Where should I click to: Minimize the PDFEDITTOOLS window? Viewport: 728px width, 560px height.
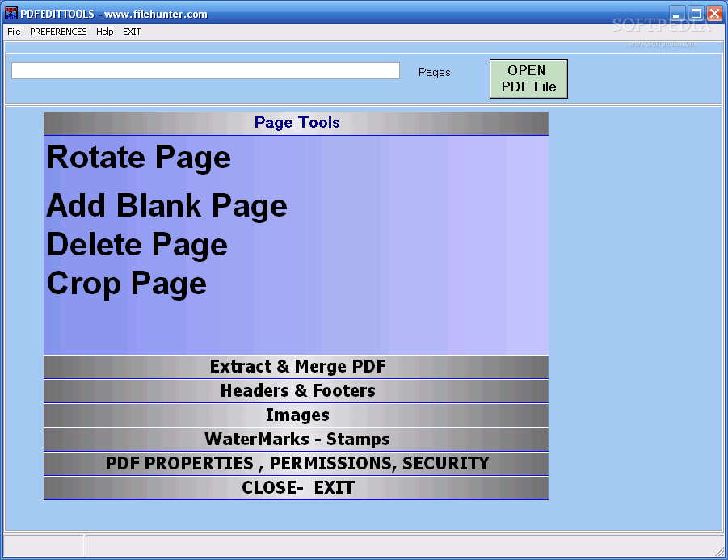(677, 14)
